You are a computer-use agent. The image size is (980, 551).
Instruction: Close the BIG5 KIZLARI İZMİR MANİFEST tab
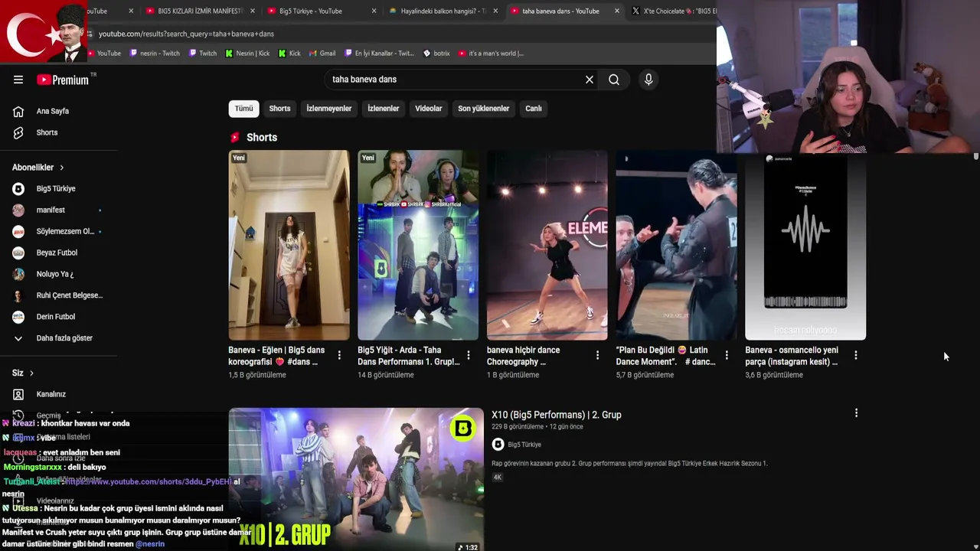(252, 11)
